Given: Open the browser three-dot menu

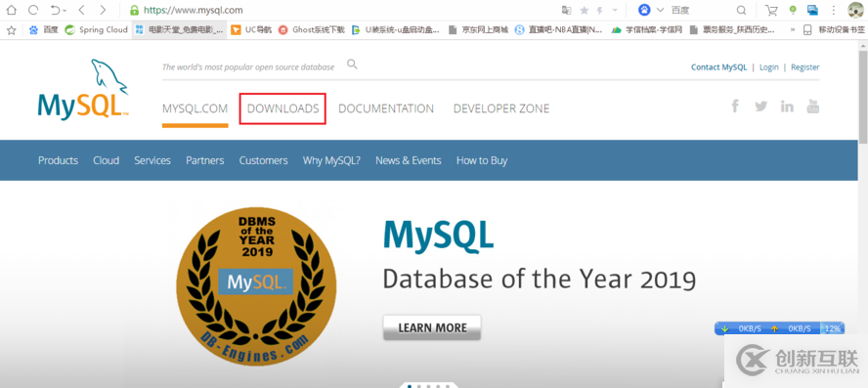Looking at the screenshot, I should click(x=834, y=10).
